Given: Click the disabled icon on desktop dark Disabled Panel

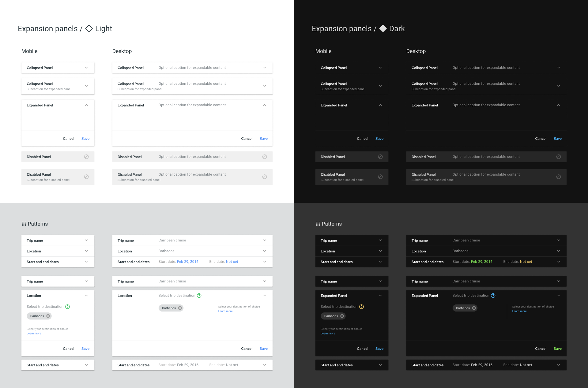Looking at the screenshot, I should click(559, 156).
